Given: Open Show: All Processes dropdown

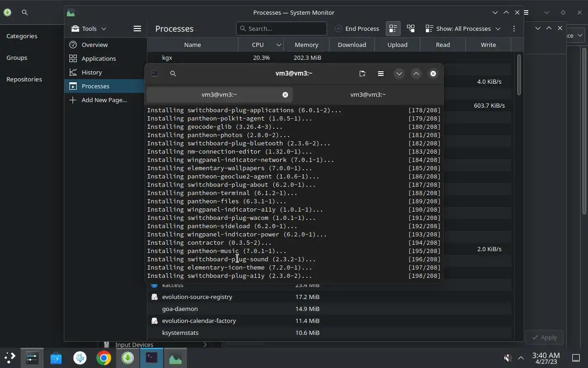Looking at the screenshot, I should pos(463,29).
